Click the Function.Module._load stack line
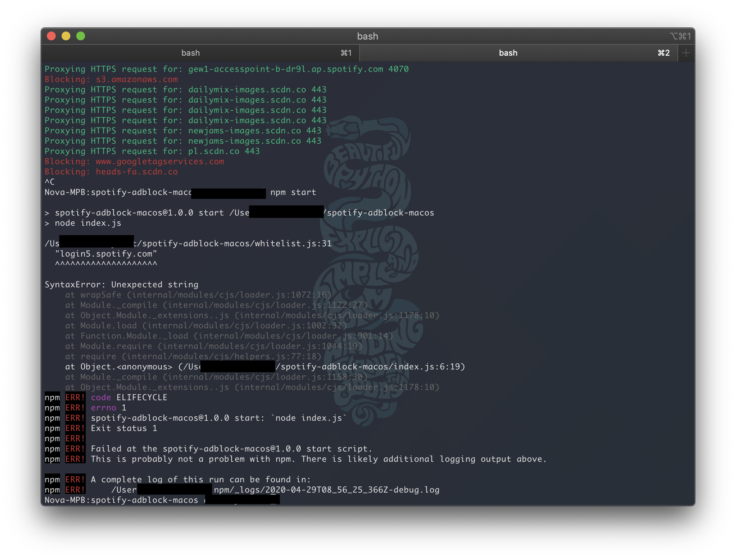Viewport: 736px width, 560px height. point(229,336)
